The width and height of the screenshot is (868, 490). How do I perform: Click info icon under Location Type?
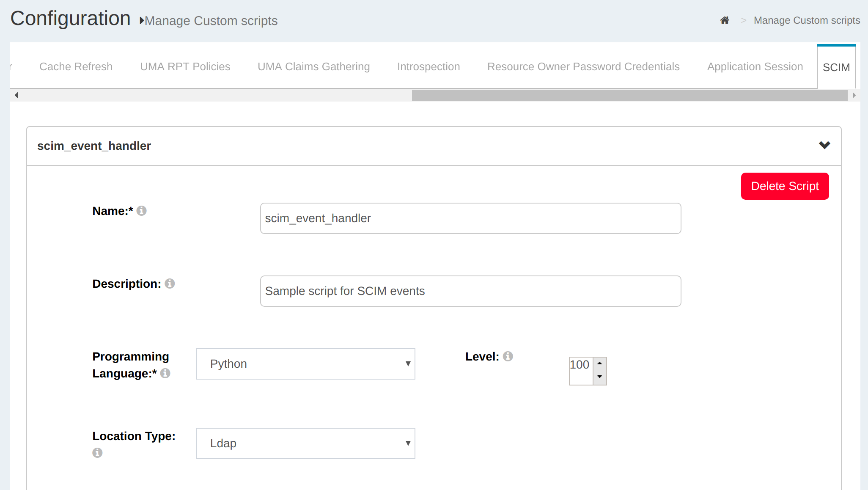point(97,453)
